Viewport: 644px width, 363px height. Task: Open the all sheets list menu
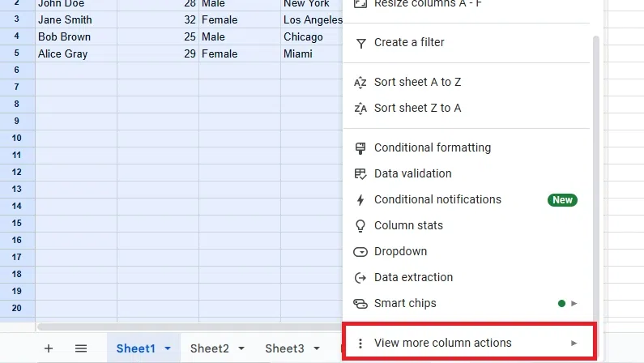pyautogui.click(x=81, y=348)
